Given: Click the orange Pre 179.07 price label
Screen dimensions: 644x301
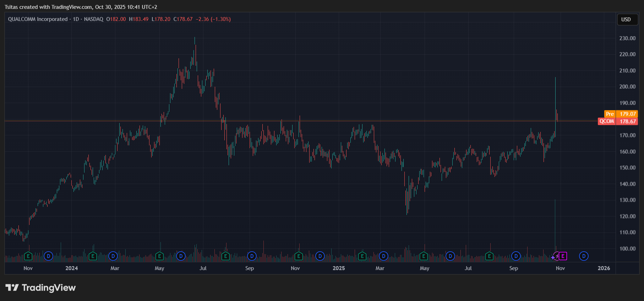Looking at the screenshot, I should [x=621, y=114].
